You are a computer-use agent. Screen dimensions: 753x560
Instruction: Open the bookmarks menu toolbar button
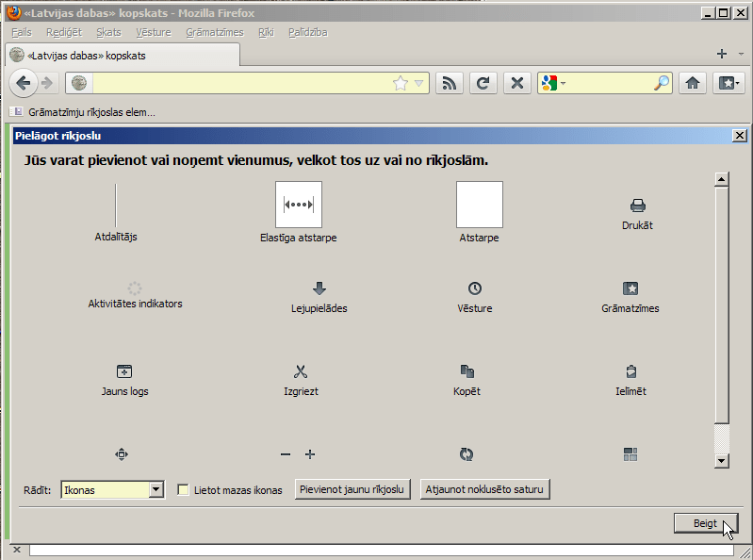(728, 83)
